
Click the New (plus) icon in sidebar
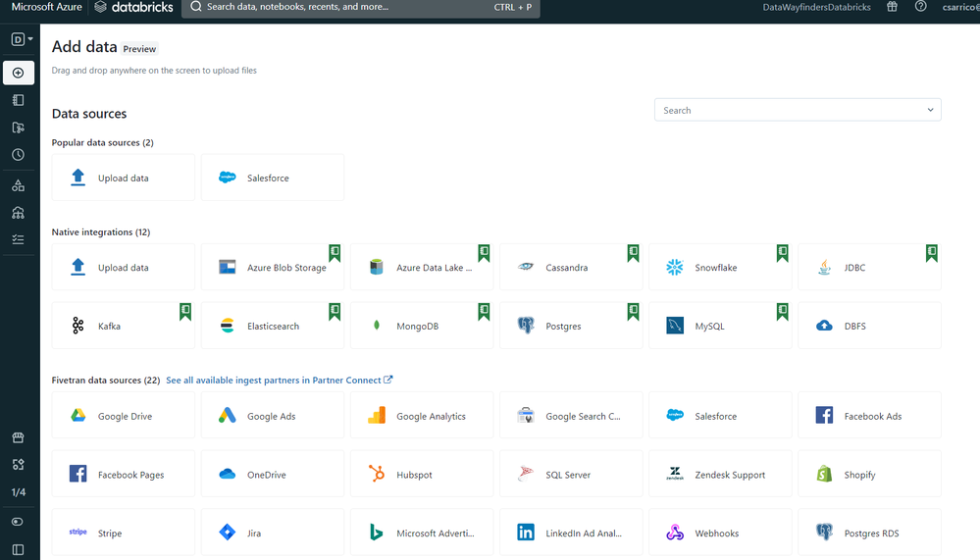pyautogui.click(x=19, y=73)
